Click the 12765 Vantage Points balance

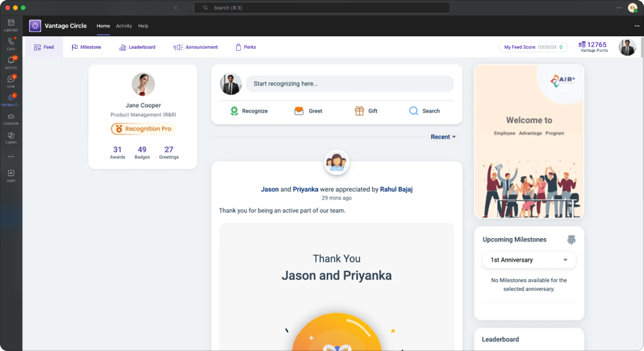tap(593, 47)
